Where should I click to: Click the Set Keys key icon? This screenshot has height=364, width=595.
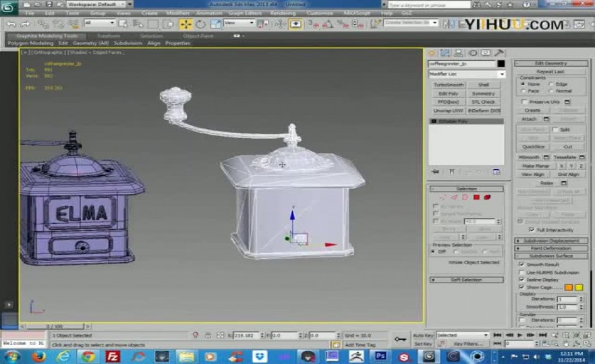pyautogui.click(x=400, y=339)
